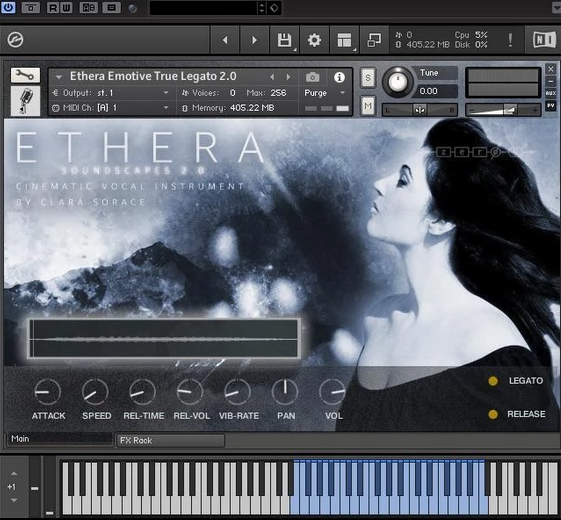561x520 pixels.
Task: Click the instrument volume slider
Action: coord(504,110)
